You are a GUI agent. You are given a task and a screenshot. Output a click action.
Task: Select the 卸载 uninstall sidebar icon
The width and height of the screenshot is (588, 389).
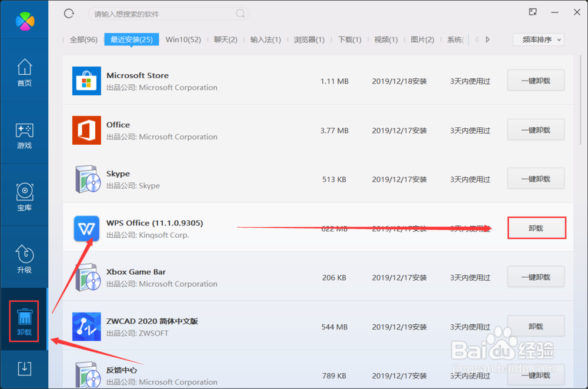[x=24, y=322]
